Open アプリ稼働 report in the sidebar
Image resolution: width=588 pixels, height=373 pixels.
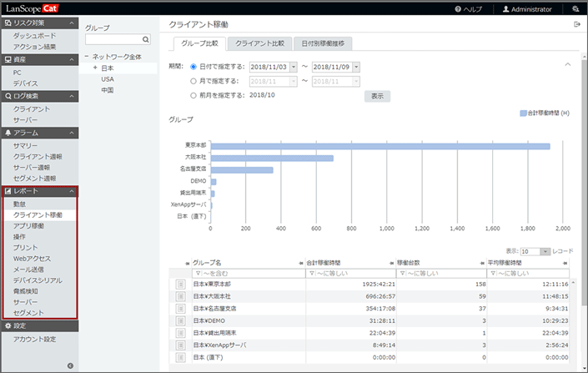pyautogui.click(x=29, y=226)
